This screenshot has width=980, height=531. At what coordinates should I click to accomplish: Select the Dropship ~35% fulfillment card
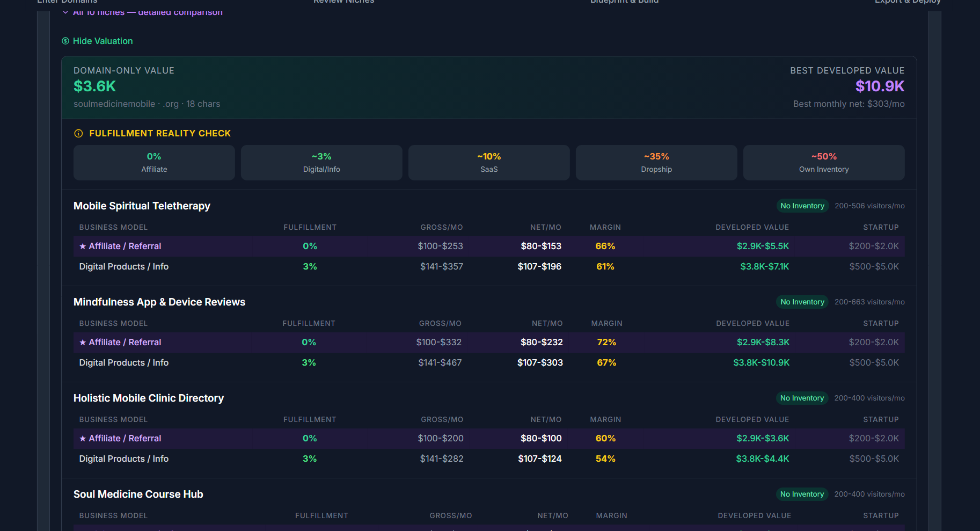(656, 163)
